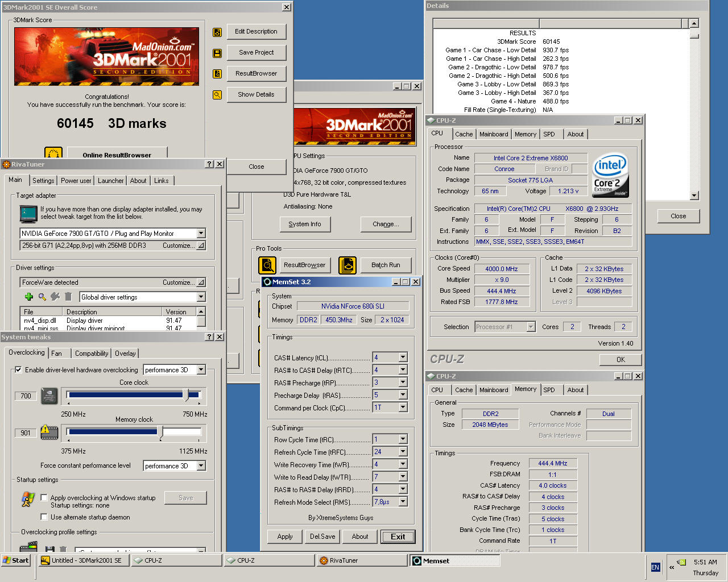The image size is (728, 582).
Task: Check Apply overclocking at Windows startup
Action: [44, 497]
